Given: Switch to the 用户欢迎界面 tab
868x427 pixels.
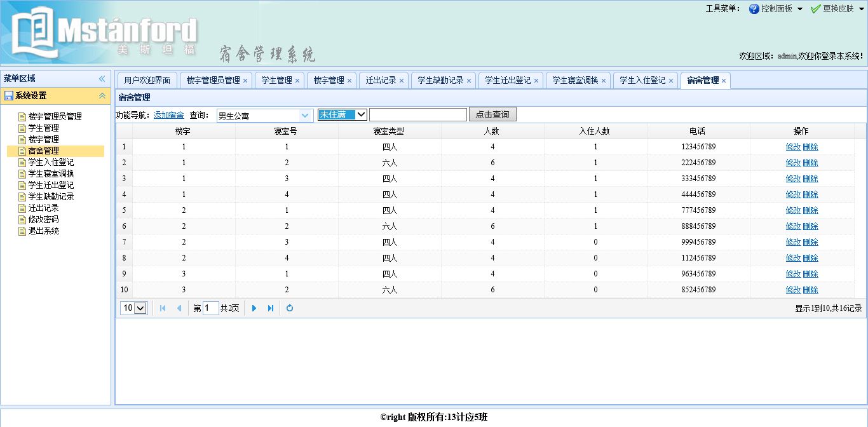Looking at the screenshot, I should 147,80.
